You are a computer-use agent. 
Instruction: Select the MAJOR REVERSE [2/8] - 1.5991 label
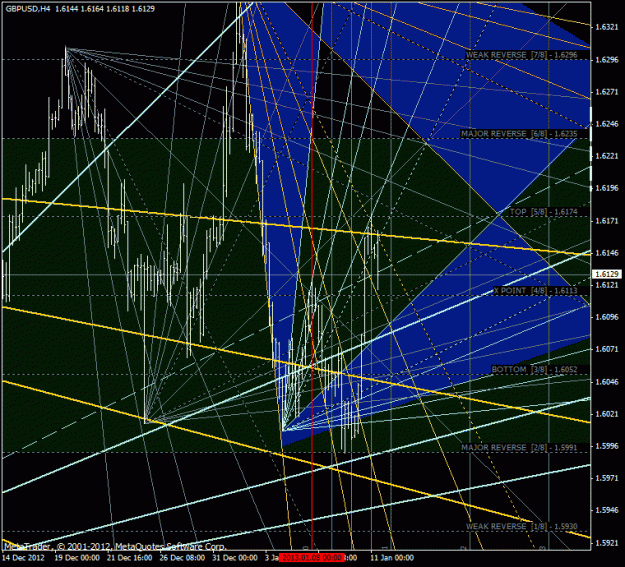tap(519, 448)
